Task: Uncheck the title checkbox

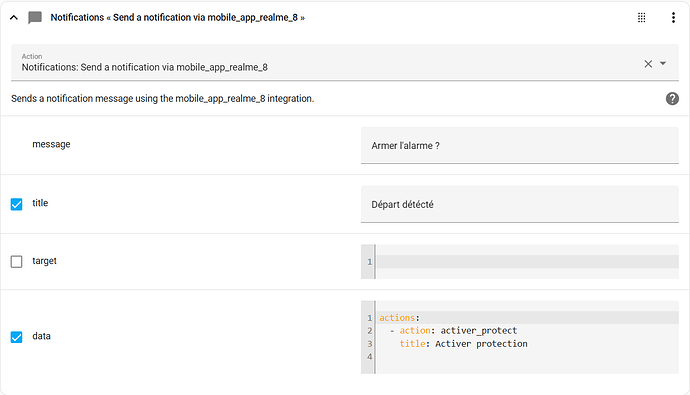Action: 16,204
